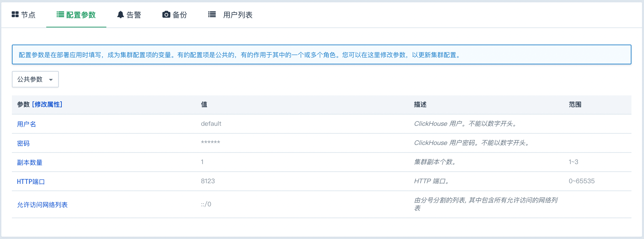Expand the 公共参数 dropdown
644x239 pixels.
pos(35,79)
